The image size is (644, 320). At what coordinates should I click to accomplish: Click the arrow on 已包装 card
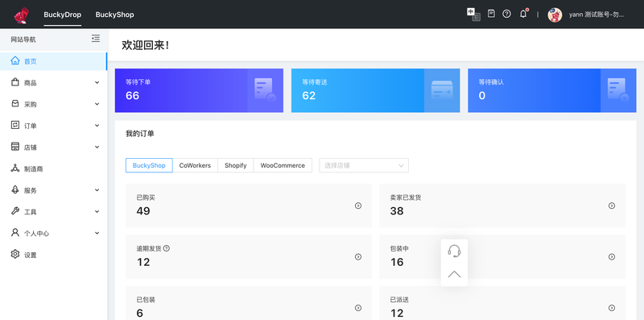click(358, 308)
